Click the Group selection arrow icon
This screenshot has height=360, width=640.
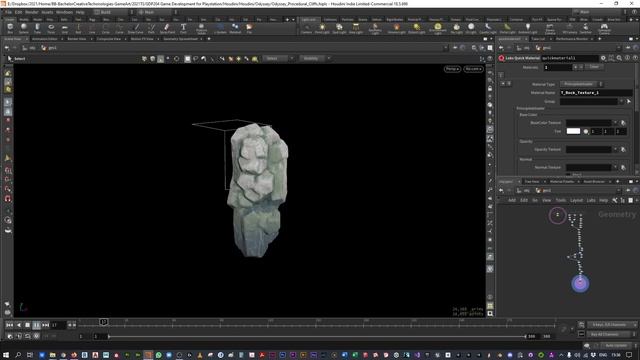[x=629, y=101]
